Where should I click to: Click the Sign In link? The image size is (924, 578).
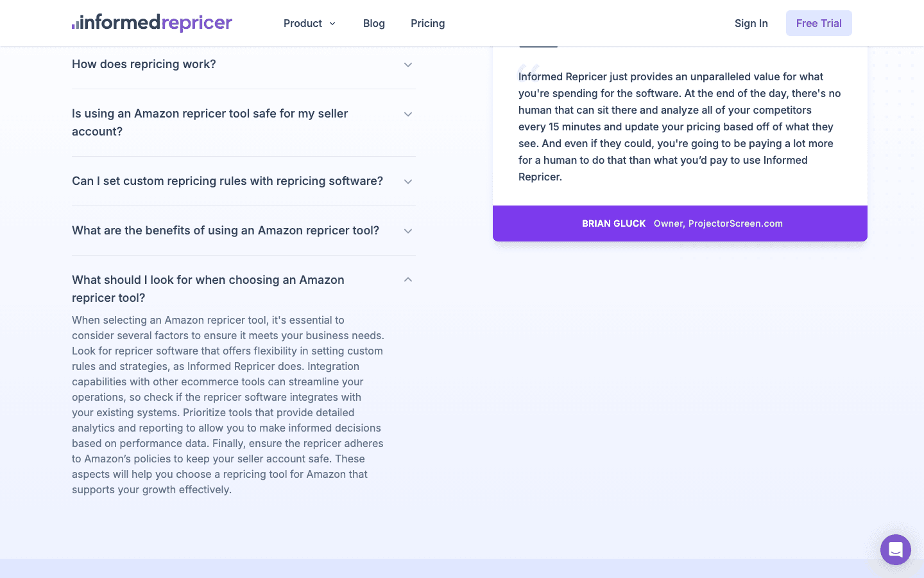(x=751, y=23)
